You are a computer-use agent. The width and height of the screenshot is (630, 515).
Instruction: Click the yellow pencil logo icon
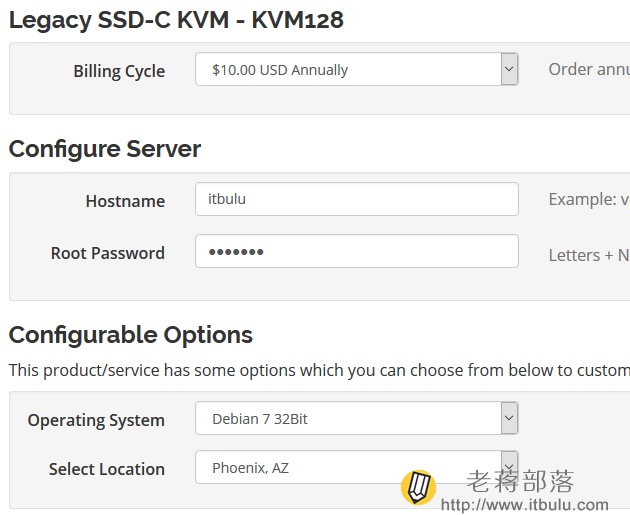tap(418, 487)
